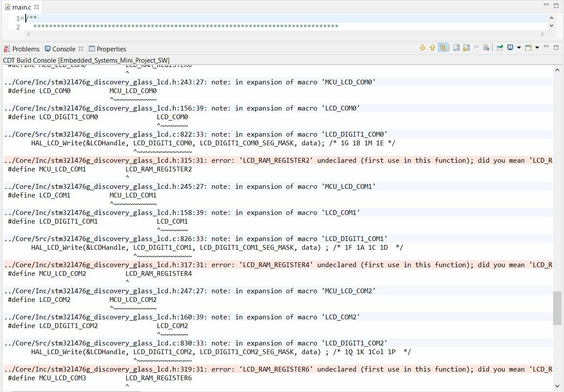Expand the Open Console dropdown arrow

[x=537, y=48]
